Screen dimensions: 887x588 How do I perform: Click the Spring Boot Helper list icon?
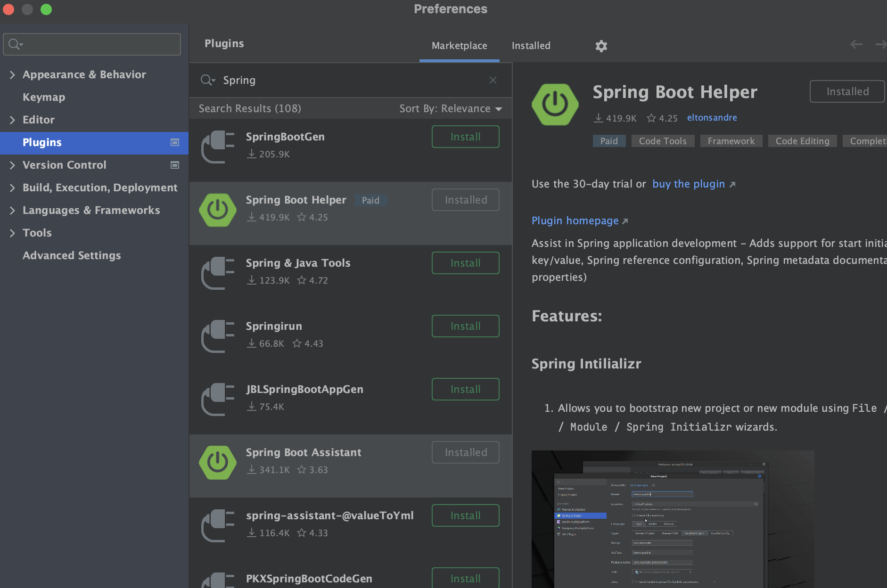coord(218,210)
